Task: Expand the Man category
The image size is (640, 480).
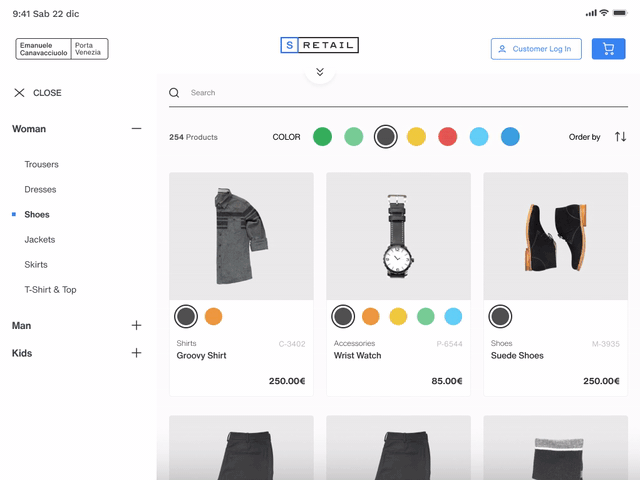Action: tap(136, 326)
